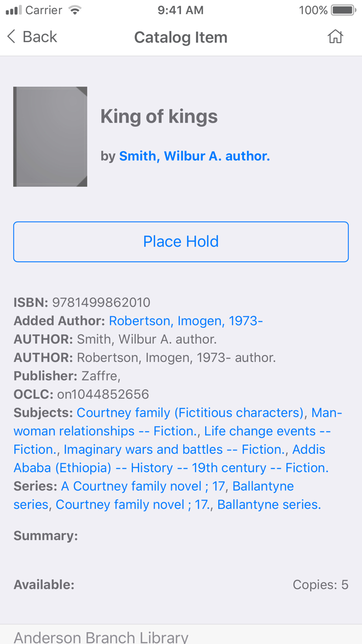Image resolution: width=362 pixels, height=644 pixels.
Task: Tap the book cover thumbnail
Action: point(50,136)
